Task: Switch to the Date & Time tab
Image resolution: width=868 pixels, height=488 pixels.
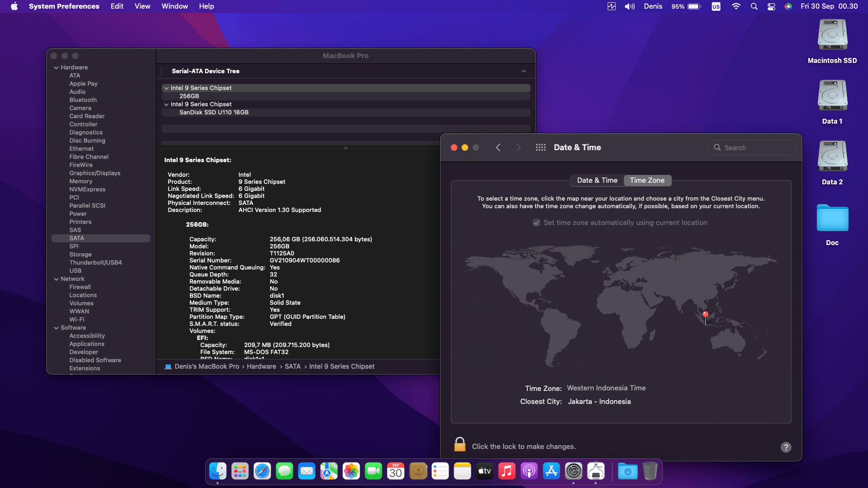Action: [597, 181]
